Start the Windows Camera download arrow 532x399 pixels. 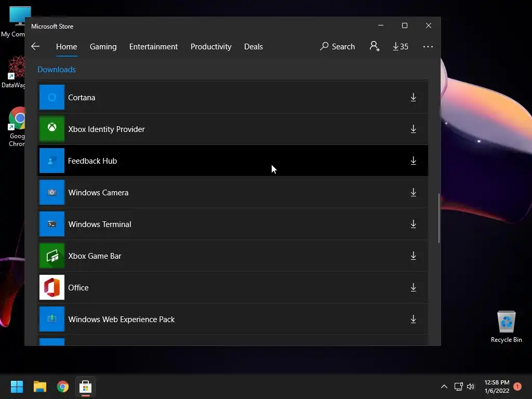(x=413, y=192)
